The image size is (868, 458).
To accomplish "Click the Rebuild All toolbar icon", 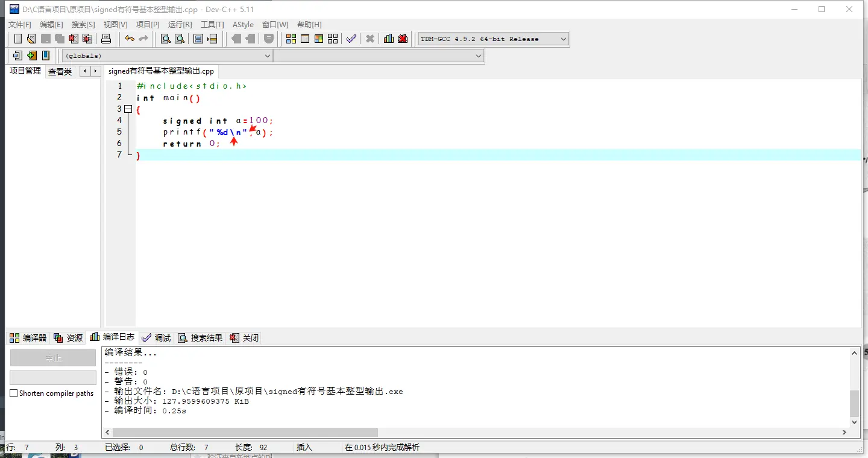I will (x=332, y=38).
